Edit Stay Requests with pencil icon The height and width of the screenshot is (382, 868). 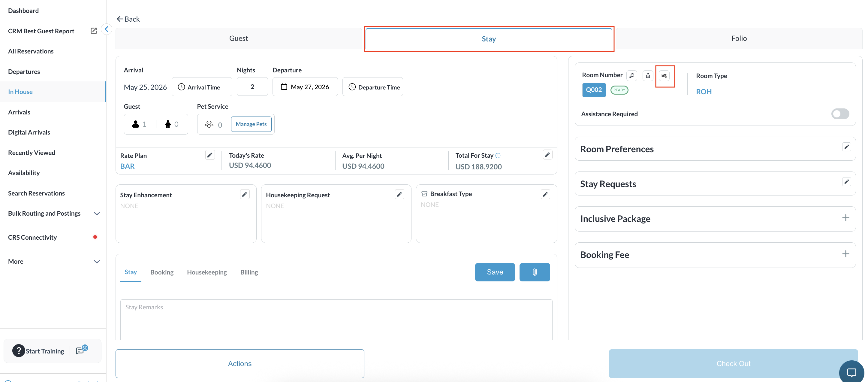click(846, 182)
